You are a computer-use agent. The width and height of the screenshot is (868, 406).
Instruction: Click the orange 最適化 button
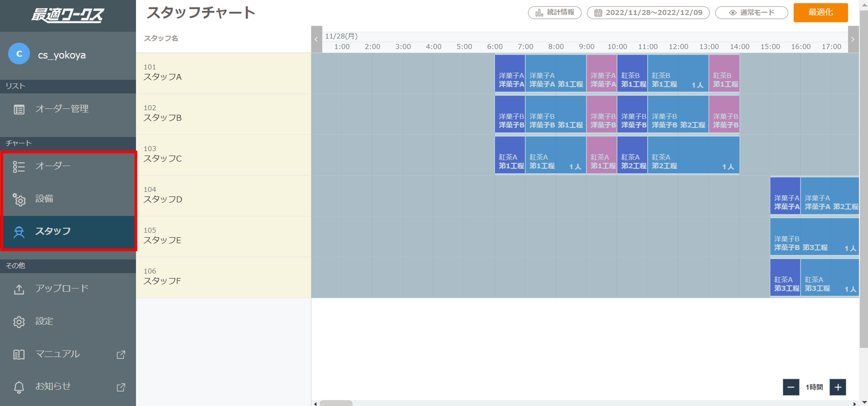tap(821, 12)
